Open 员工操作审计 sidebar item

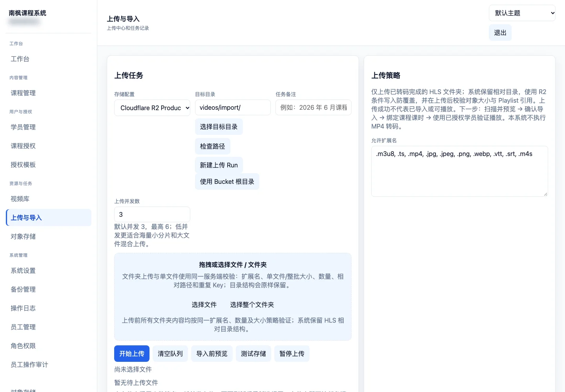tap(49, 365)
